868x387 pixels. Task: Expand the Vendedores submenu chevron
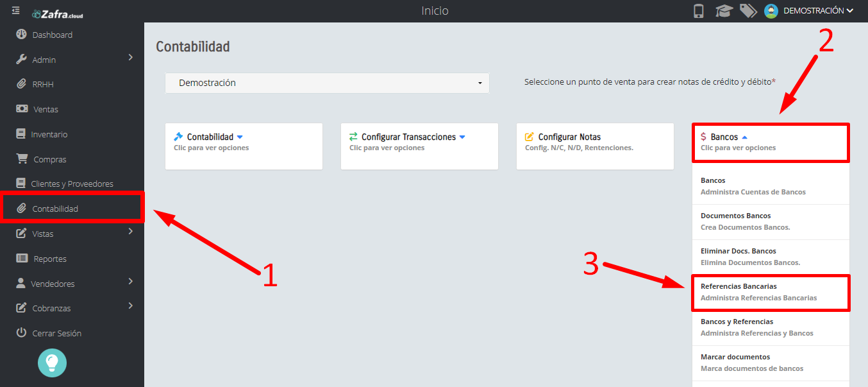pos(131,281)
